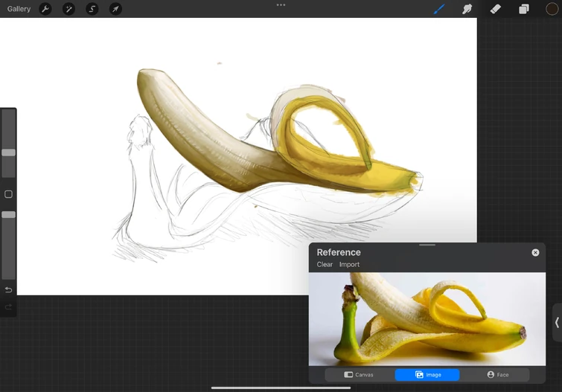The height and width of the screenshot is (392, 562).
Task: Tap the home indicator bar at bottom
Action: [281, 388]
